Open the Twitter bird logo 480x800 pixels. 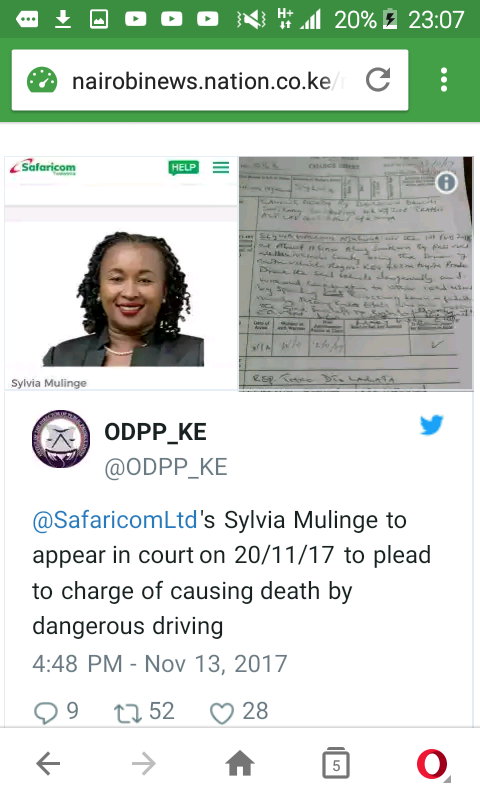(432, 425)
